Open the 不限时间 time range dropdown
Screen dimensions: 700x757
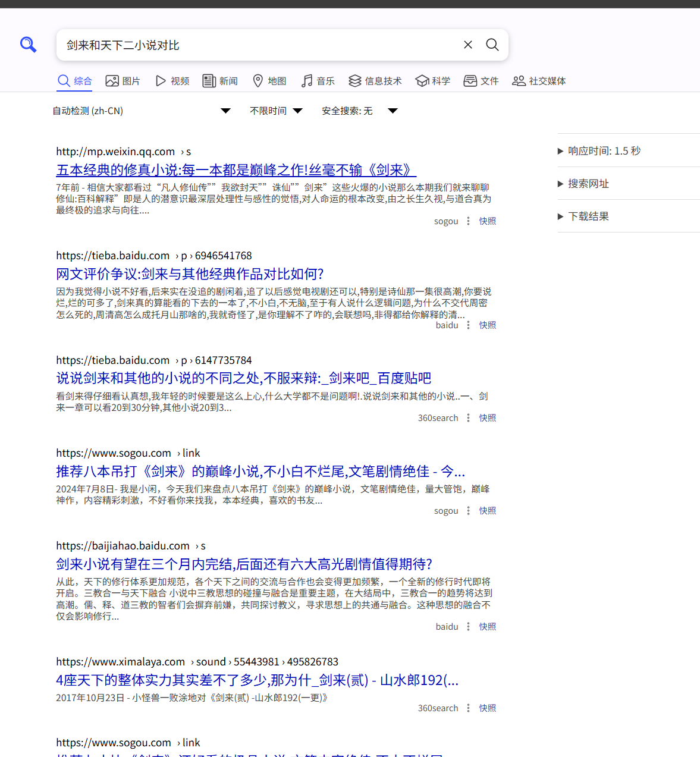[x=277, y=111]
